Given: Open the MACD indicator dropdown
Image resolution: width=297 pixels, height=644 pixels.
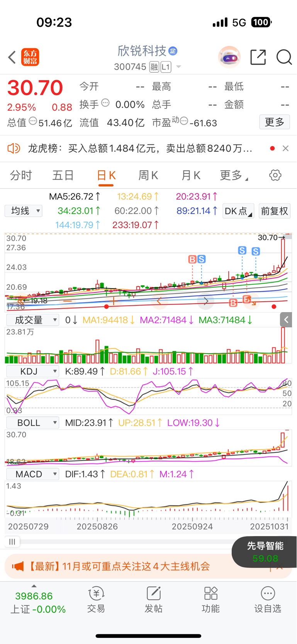Looking at the screenshot, I should (x=33, y=474).
